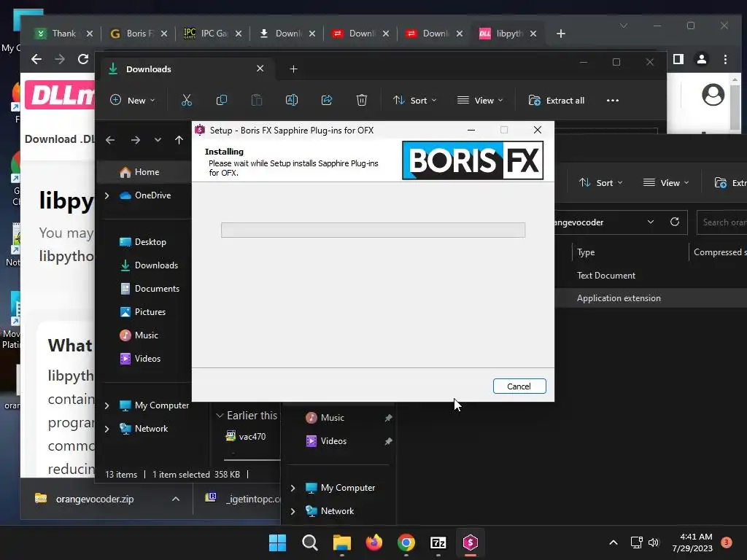Select Music in Downloads sidebar
Screen dimensions: 747x560
pos(139,335)
